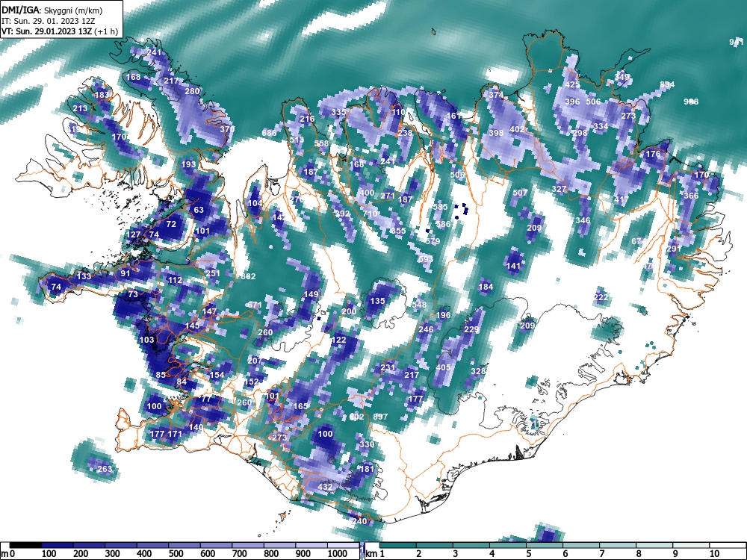This screenshot has height=560, width=747.
Task: Click the visibility value '593'
Action: pyautogui.click(x=426, y=259)
